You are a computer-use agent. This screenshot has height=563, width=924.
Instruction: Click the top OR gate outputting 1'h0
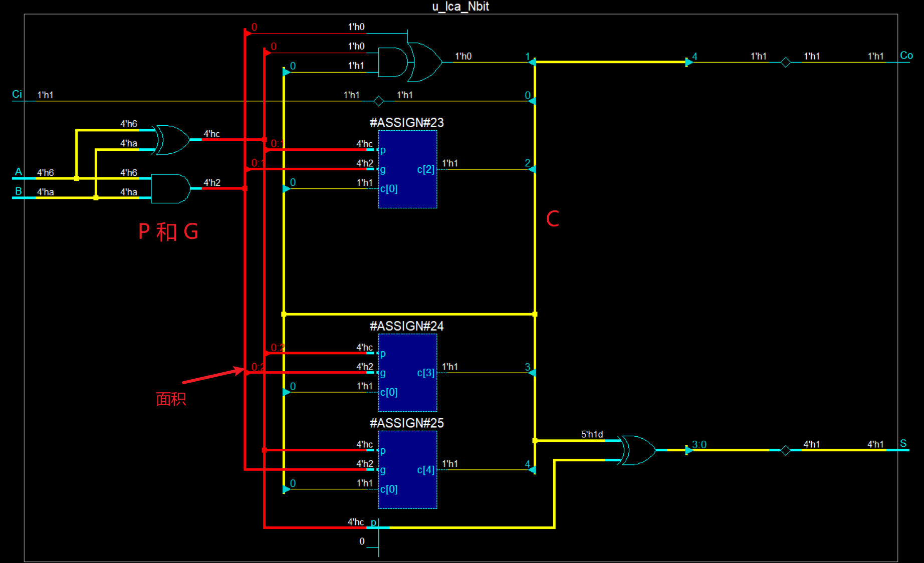[425, 62]
